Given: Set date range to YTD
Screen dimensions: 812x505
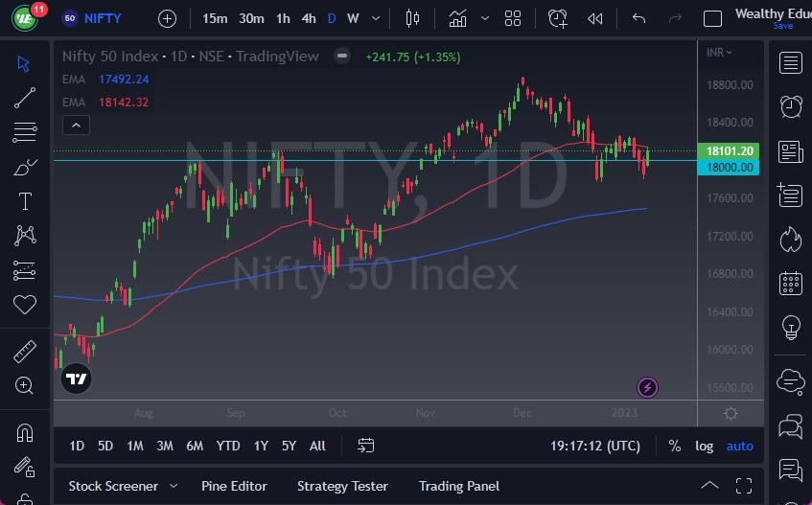Looking at the screenshot, I should click(228, 446).
